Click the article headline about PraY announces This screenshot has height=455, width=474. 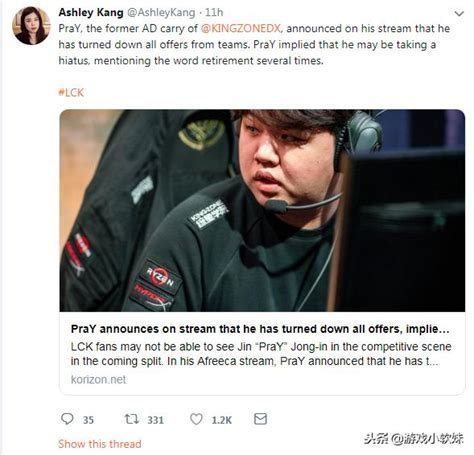(x=260, y=329)
